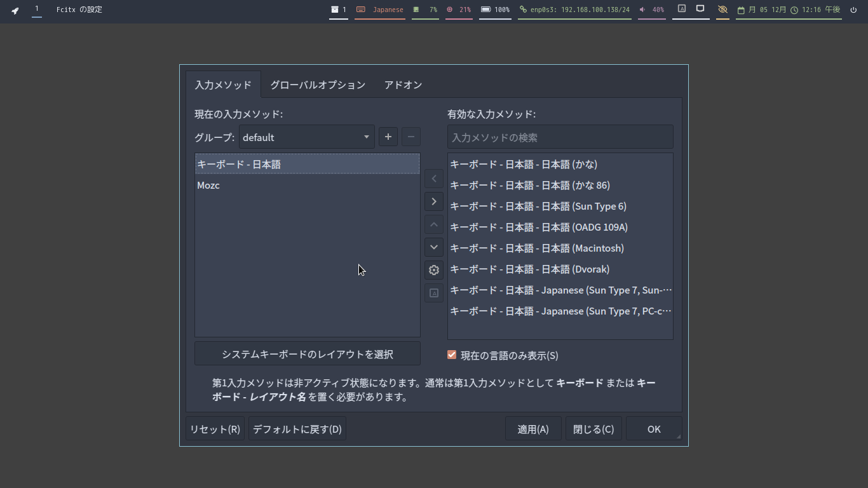Screen dimensions: 868x488
Task: Focus the 入力メソッドの検索 search field
Action: click(560, 137)
